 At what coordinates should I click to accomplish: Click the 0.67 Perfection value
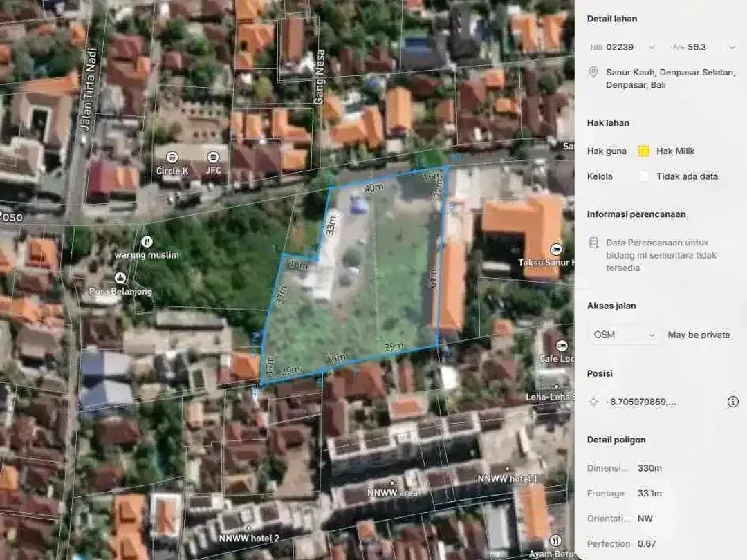click(x=647, y=544)
